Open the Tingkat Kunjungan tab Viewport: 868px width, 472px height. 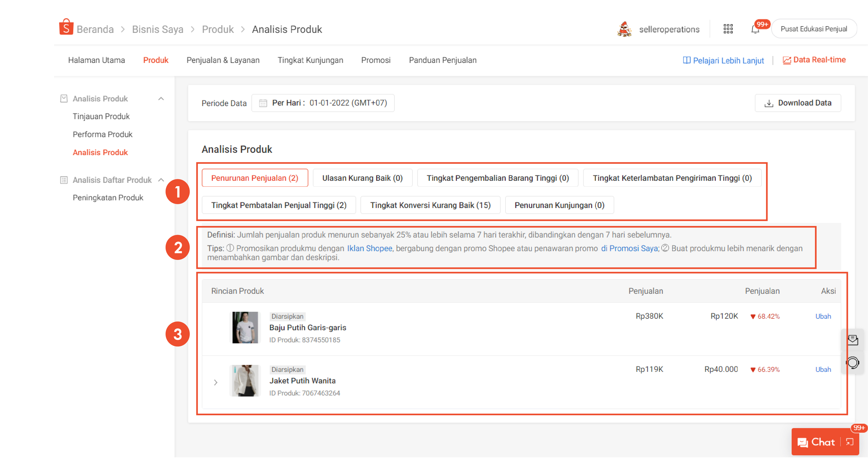[x=310, y=60]
